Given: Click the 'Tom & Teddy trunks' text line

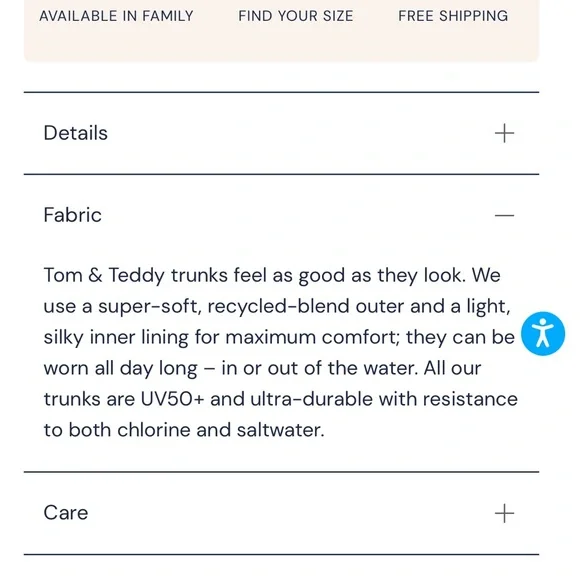Looking at the screenshot, I should point(272,275).
